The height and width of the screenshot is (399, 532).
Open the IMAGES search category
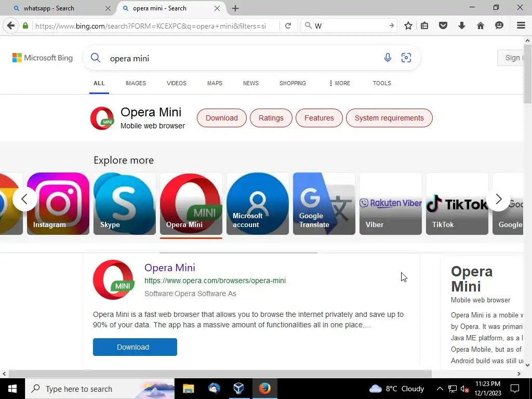click(x=136, y=83)
